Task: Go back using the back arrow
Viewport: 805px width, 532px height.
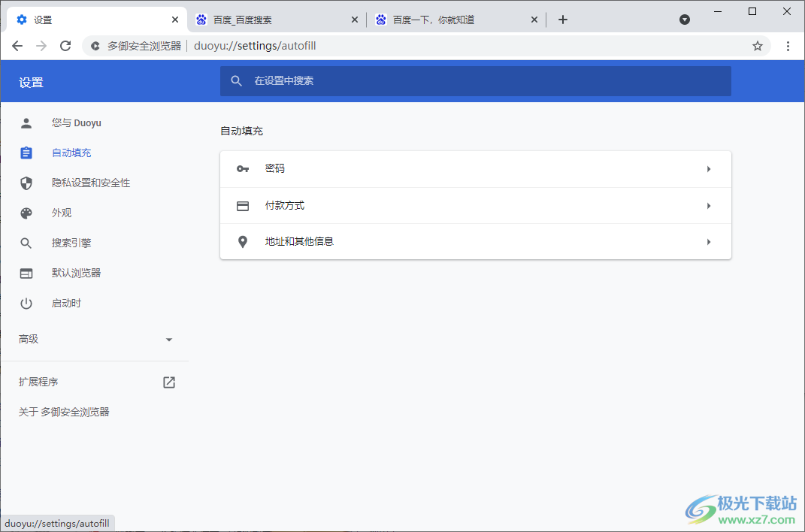Action: pyautogui.click(x=17, y=46)
